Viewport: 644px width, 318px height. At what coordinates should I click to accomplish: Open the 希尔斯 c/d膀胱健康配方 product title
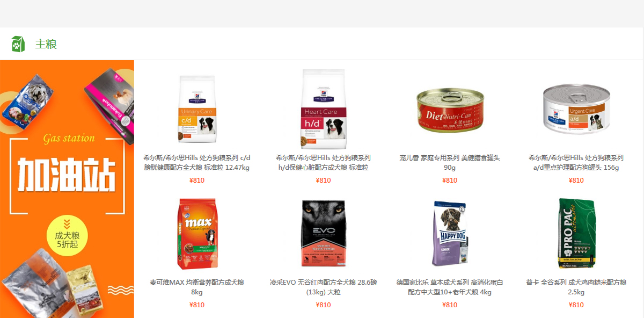coord(197,163)
